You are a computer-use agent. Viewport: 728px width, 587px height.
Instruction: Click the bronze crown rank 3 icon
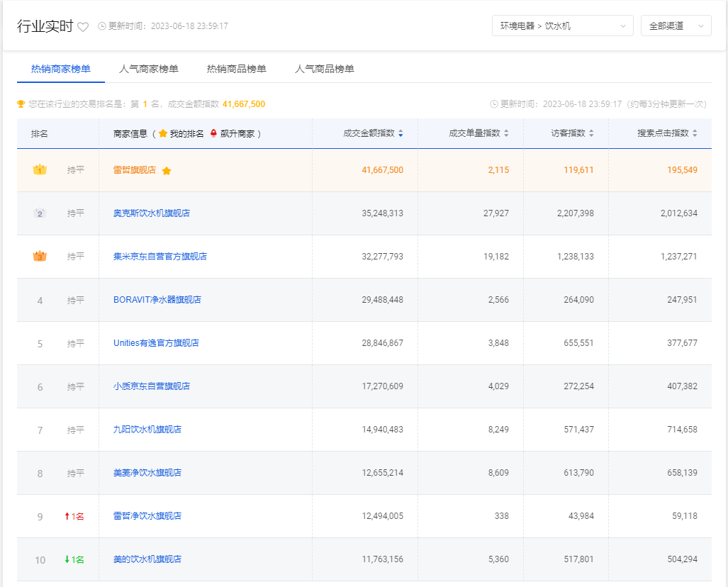click(40, 257)
